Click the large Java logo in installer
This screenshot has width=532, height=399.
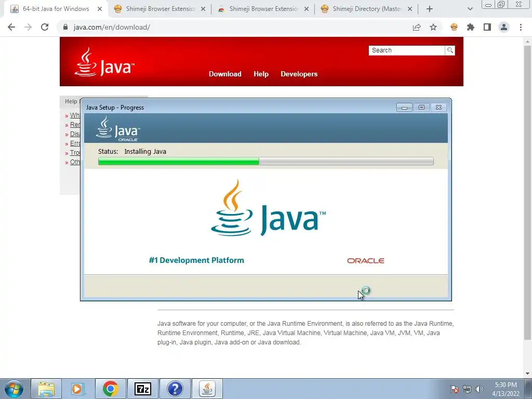pyautogui.click(x=269, y=208)
